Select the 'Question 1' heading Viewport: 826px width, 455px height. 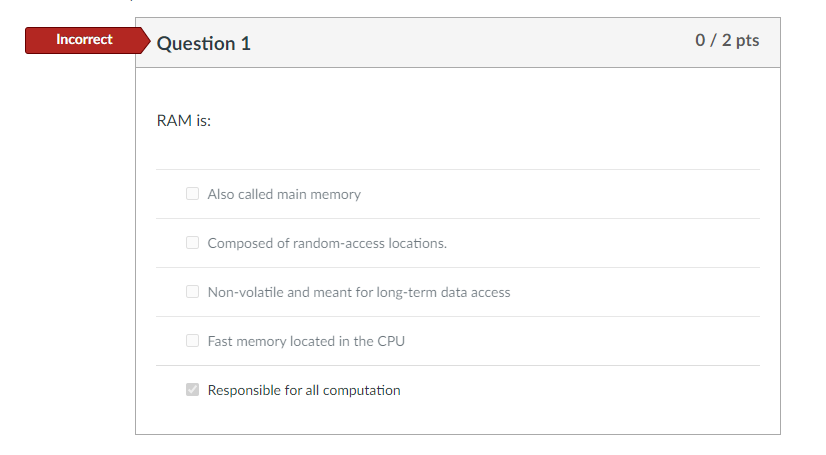[204, 43]
